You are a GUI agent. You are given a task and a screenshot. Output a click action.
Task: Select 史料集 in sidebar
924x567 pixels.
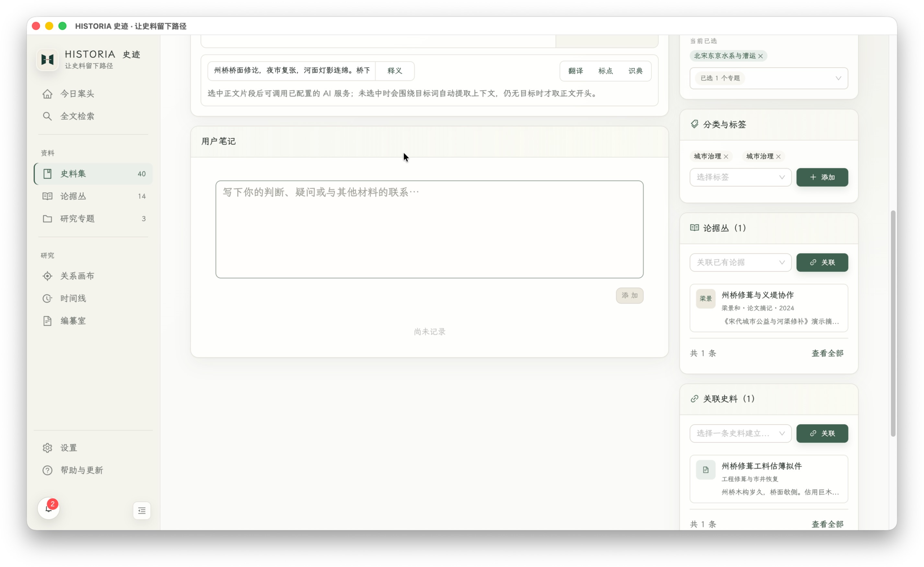(93, 174)
